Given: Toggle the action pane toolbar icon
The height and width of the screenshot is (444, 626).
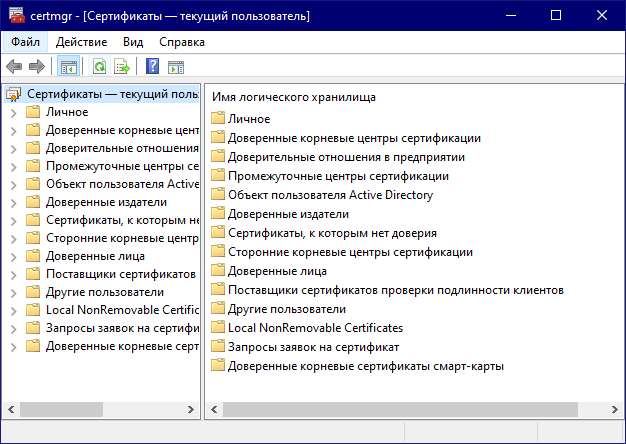Looking at the screenshot, I should coord(176,67).
